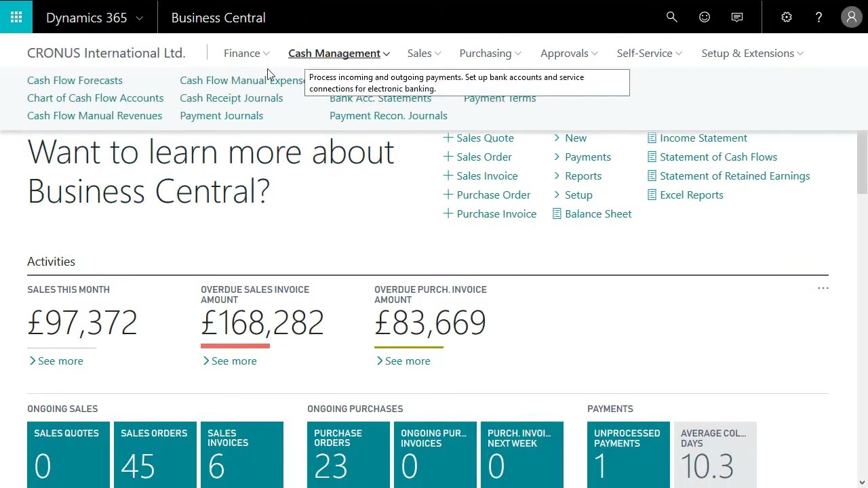Open the Average Collection Days tile

pos(715,455)
